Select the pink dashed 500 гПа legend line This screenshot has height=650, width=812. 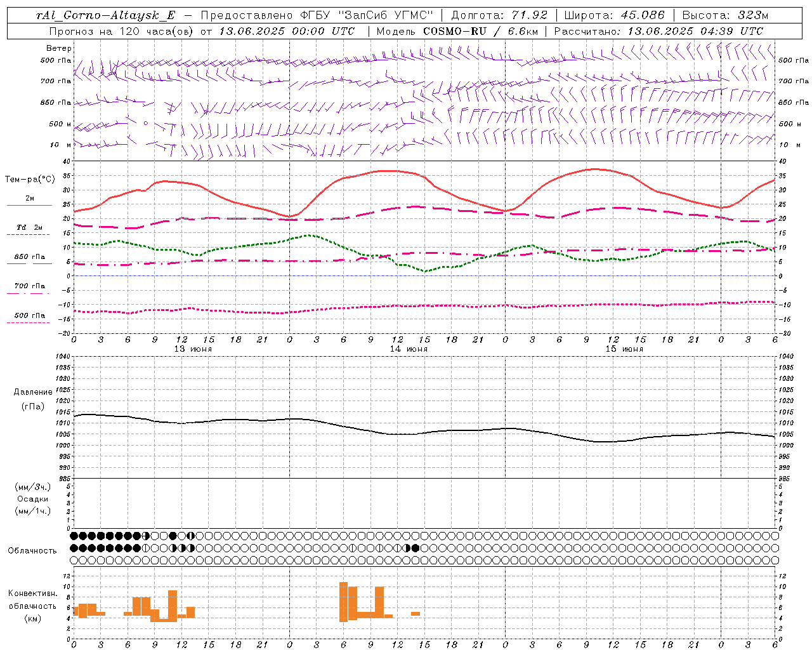point(29,323)
